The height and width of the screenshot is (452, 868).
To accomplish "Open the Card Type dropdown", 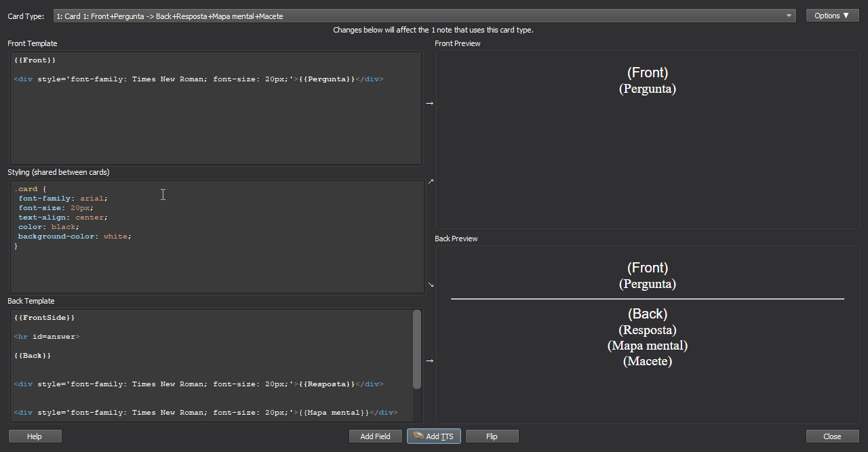I will (424, 16).
